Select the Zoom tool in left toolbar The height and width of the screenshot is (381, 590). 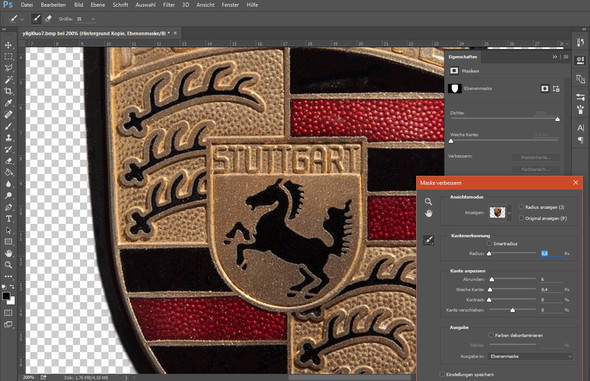[x=8, y=265]
